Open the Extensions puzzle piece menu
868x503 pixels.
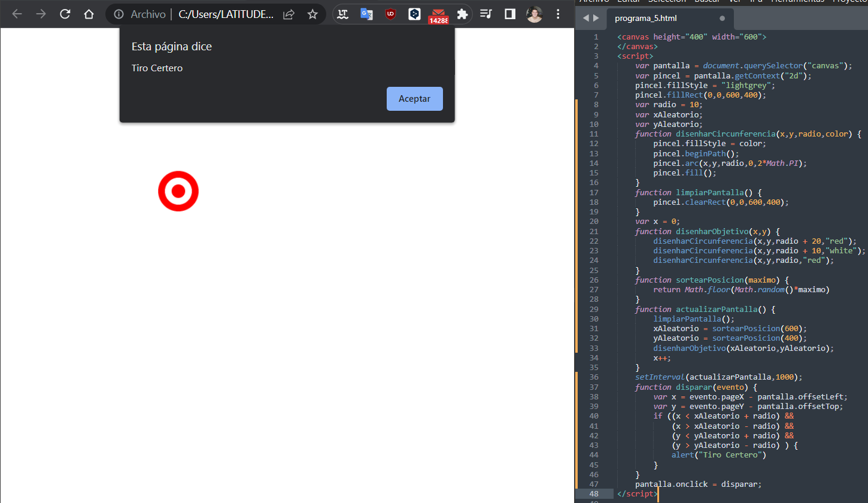point(462,14)
